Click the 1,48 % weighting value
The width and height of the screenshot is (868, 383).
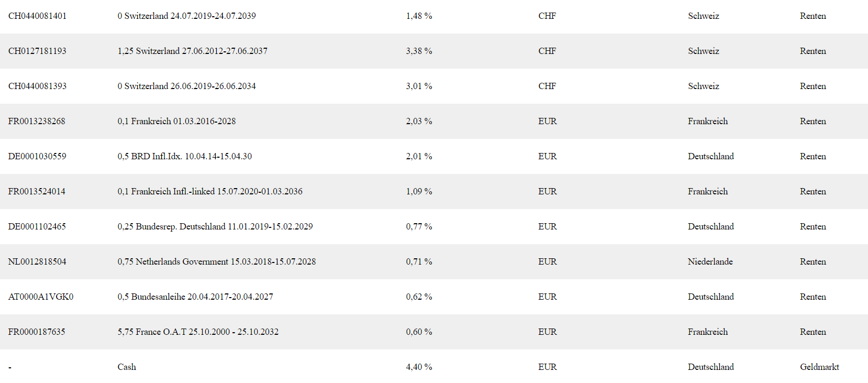[x=419, y=16]
